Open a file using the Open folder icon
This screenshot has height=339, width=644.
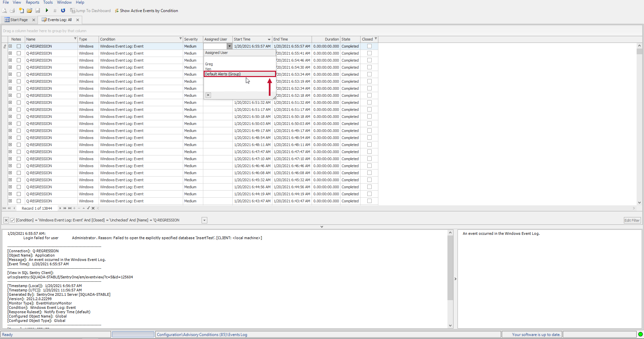click(x=30, y=10)
